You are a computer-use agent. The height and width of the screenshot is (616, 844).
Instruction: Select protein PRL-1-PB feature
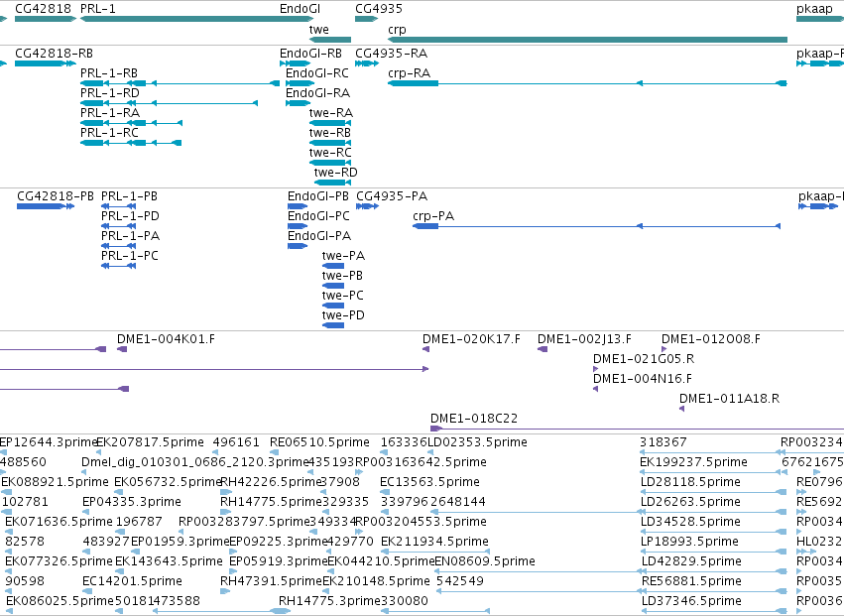(118, 206)
